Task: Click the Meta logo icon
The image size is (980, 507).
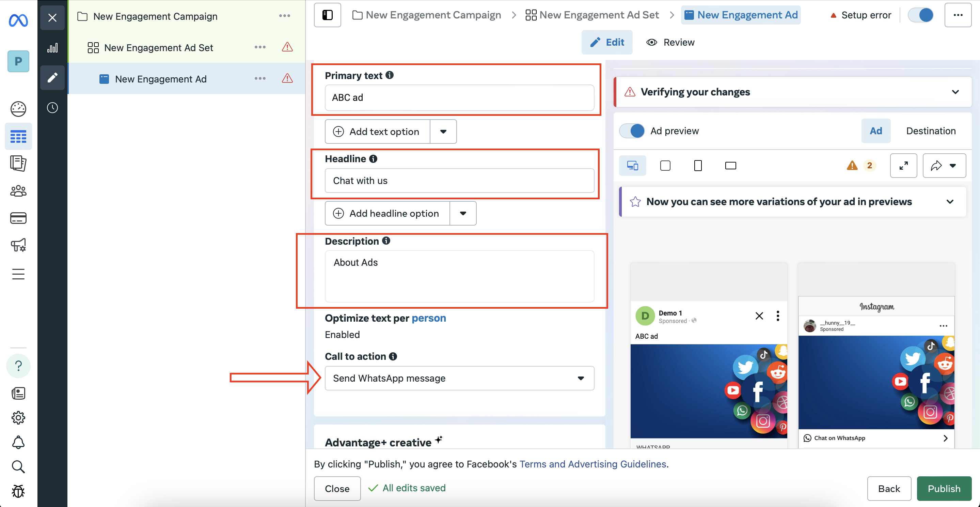Action: [18, 20]
